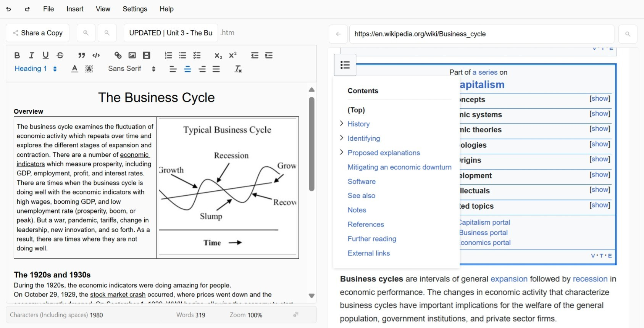Viewport: 644px width, 328px height.
Task: Clear text formatting with Tx icon
Action: coord(238,69)
